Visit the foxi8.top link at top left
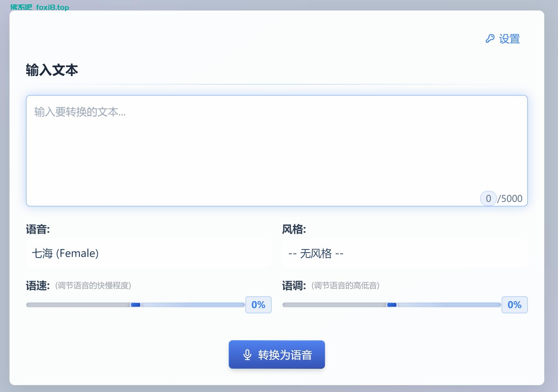 (53, 7)
